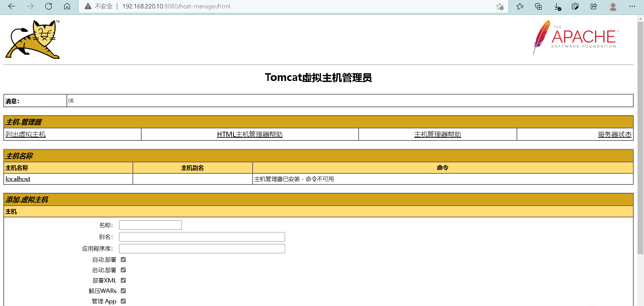Click the browser back navigation arrow
Image resolution: width=644 pixels, height=306 pixels.
click(12, 6)
